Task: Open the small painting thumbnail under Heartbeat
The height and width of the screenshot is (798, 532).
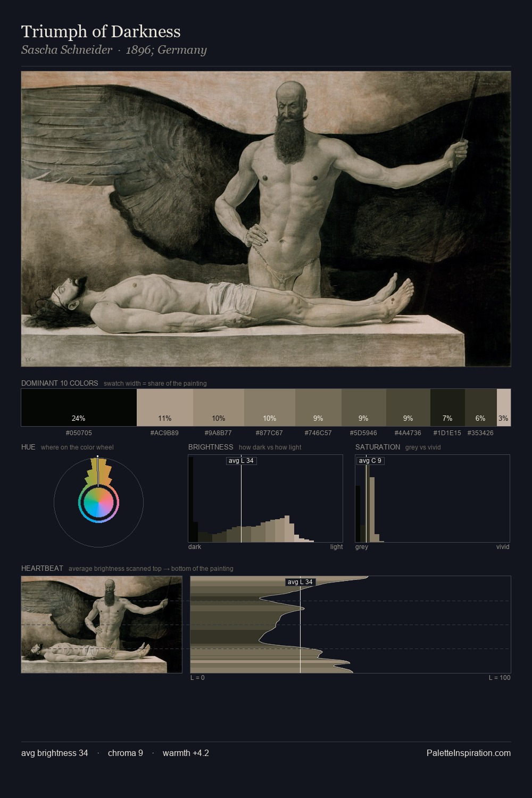Action: tap(102, 625)
